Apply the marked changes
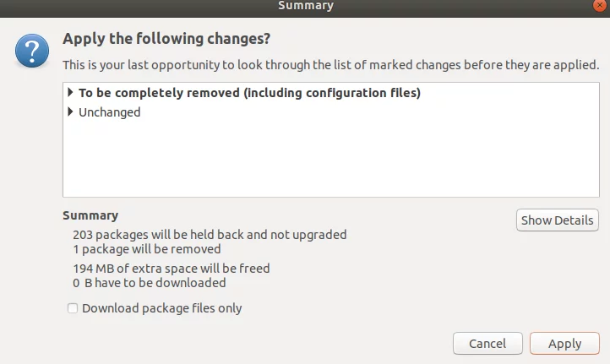Viewport: 610px width, 364px height. 564,344
